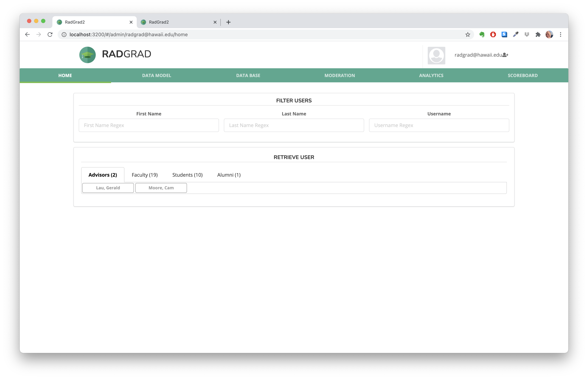Open the blue S extension icon
588x379 pixels.
(x=504, y=34)
